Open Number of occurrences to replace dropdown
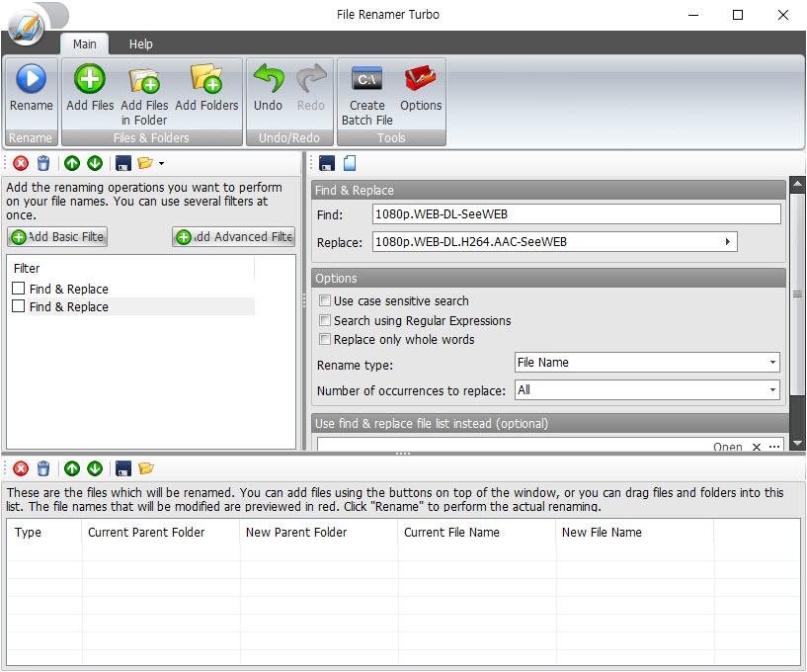Screen dimensions: 807x672 (x=771, y=389)
